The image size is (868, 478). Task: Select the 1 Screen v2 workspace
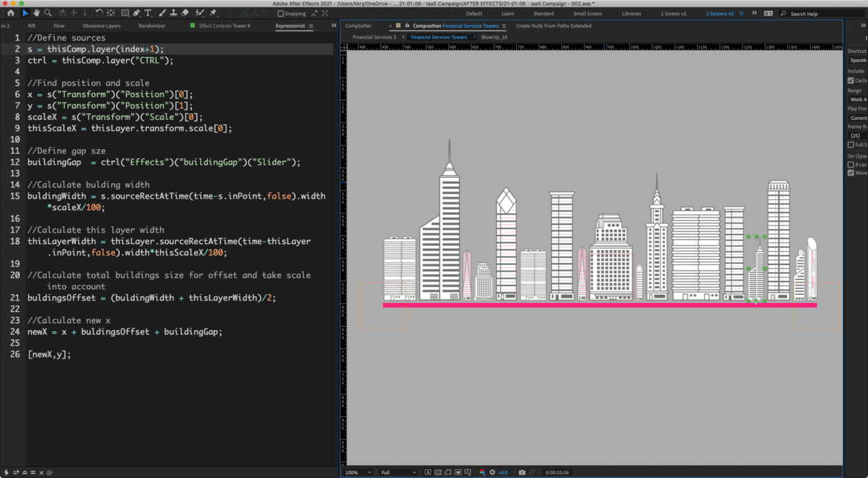[x=673, y=14]
